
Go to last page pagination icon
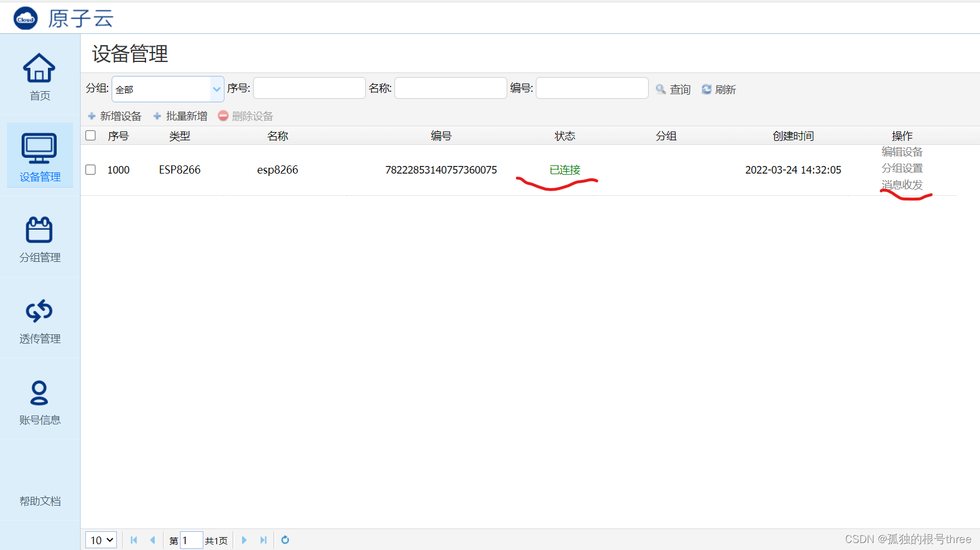click(264, 540)
